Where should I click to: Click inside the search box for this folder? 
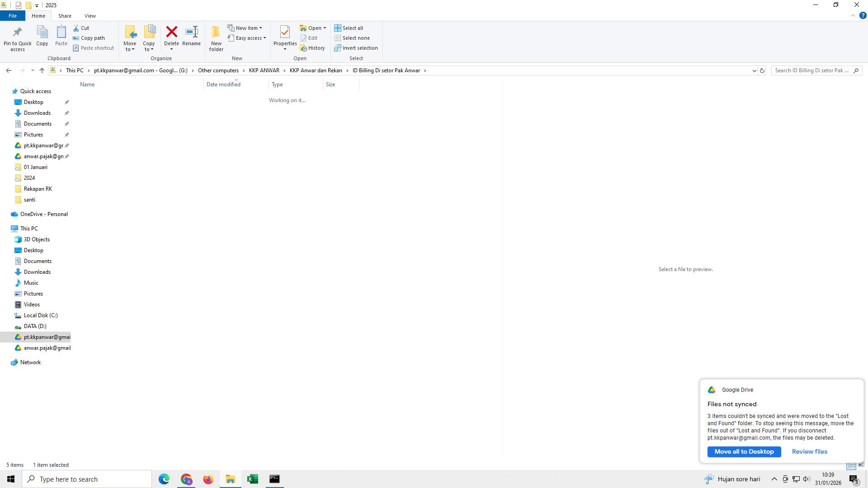814,70
